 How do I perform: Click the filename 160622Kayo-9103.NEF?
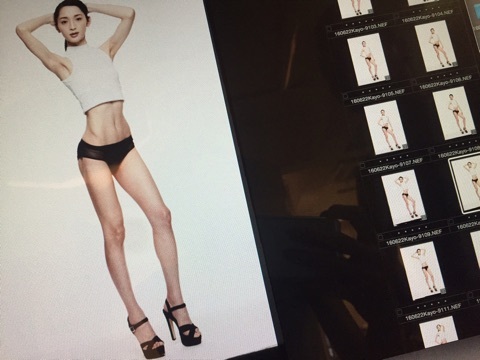coord(361,29)
